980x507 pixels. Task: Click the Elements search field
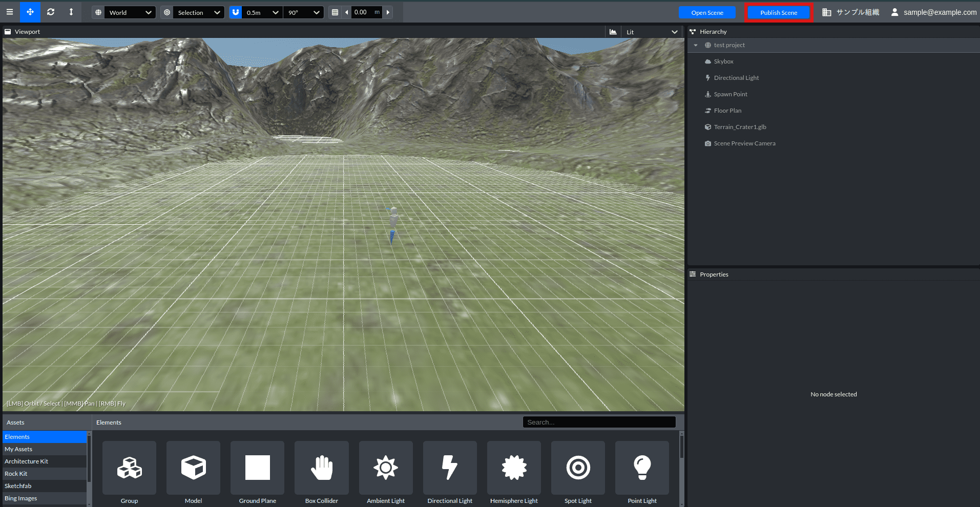click(598, 421)
